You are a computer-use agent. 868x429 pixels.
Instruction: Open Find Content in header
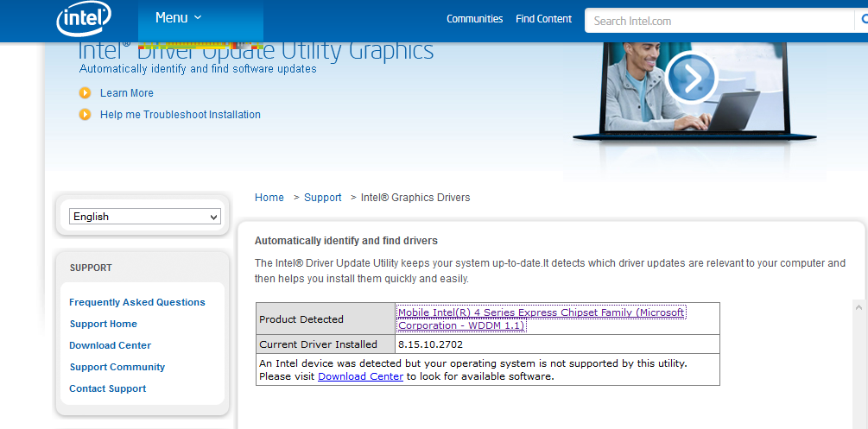[x=543, y=19]
